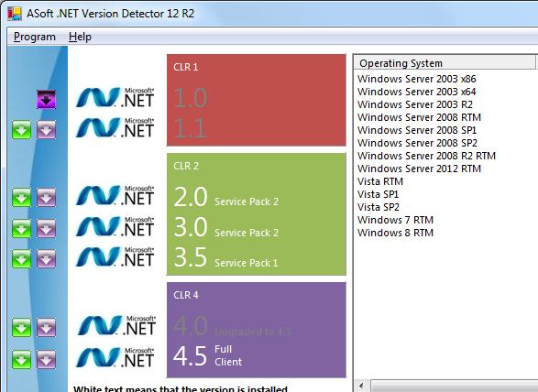Click the purple arrow icon for .NET 2.0

(x=47, y=198)
